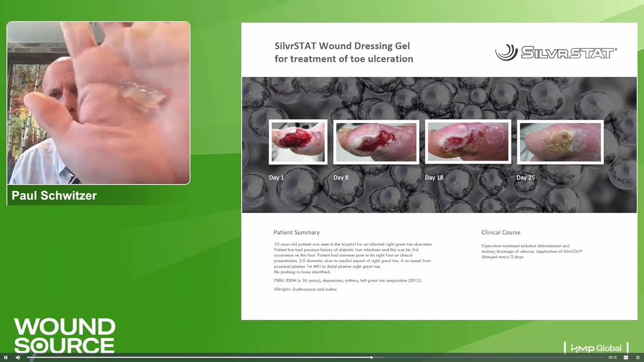Click 'No probing to bone identified.' line
The image size is (644, 362).
(302, 272)
